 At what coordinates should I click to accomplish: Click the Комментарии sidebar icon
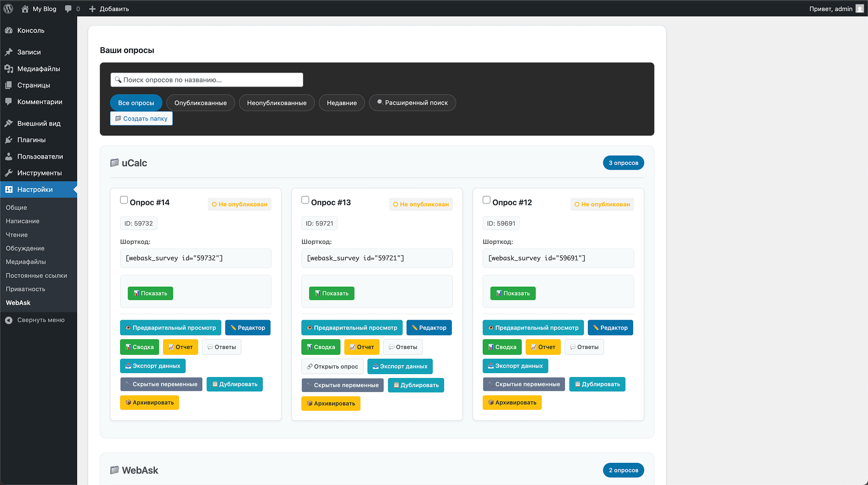[9, 102]
